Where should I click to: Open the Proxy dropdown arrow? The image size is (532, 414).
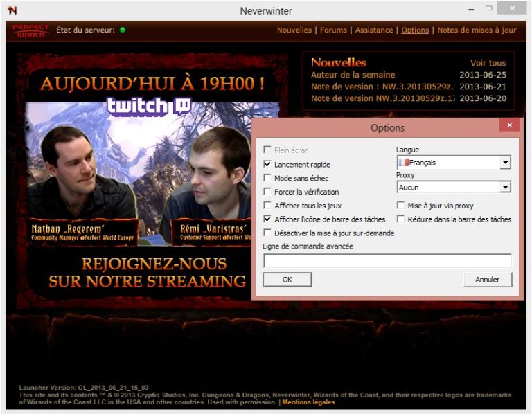[x=505, y=187]
